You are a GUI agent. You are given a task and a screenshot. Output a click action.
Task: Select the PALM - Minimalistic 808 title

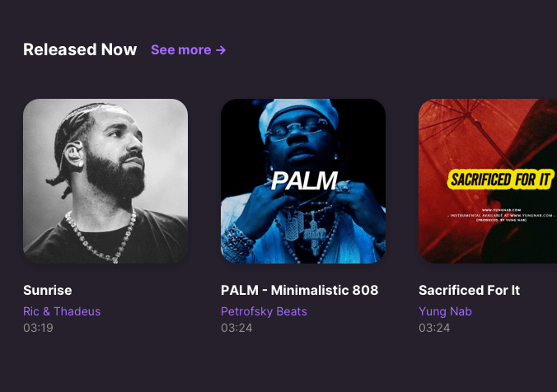[300, 290]
